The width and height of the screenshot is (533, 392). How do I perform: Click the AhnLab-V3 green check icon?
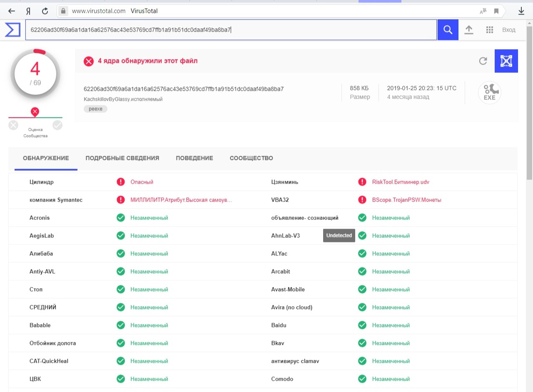point(362,236)
